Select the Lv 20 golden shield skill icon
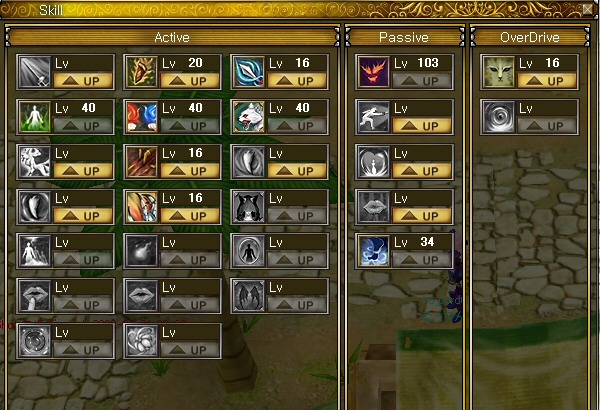 [142, 72]
